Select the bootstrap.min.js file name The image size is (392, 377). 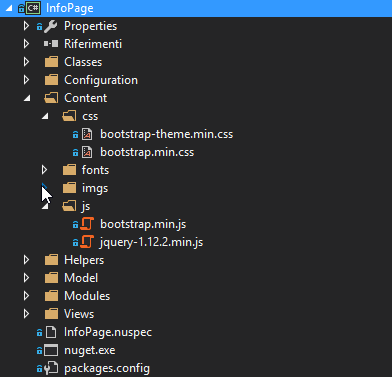[x=143, y=224]
